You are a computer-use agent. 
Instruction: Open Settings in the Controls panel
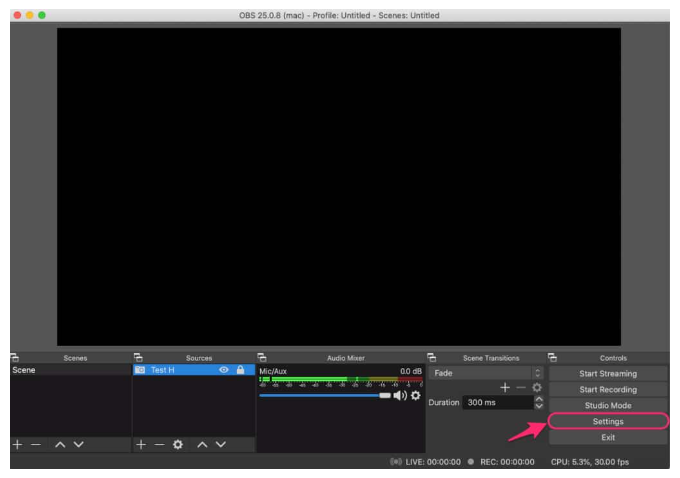[x=608, y=422]
